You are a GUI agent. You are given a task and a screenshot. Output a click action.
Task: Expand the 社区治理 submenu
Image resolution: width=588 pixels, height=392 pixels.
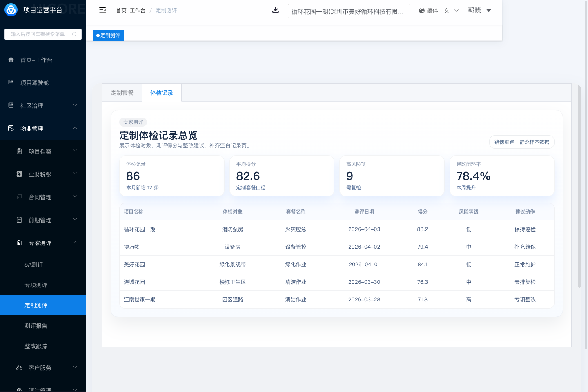(75, 105)
